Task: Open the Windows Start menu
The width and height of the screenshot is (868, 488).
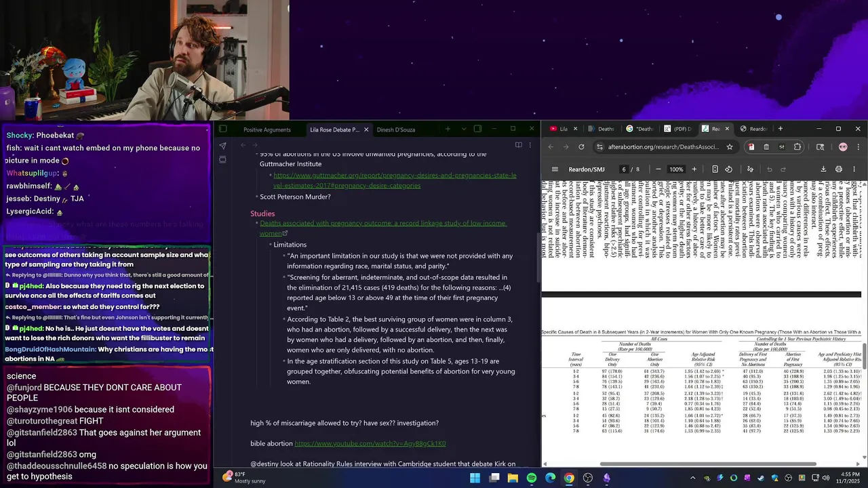Action: tap(475, 478)
